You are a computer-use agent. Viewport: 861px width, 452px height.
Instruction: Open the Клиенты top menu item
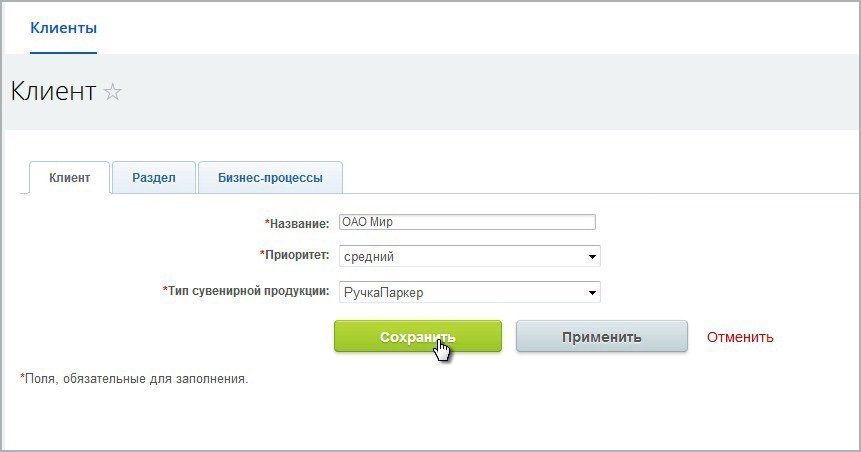(63, 27)
